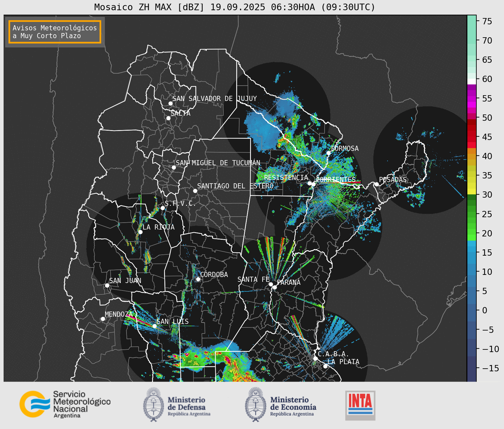The height and width of the screenshot is (429, 504).
Task: Click the yellow 30 dBZ color band
Action: click(472, 191)
